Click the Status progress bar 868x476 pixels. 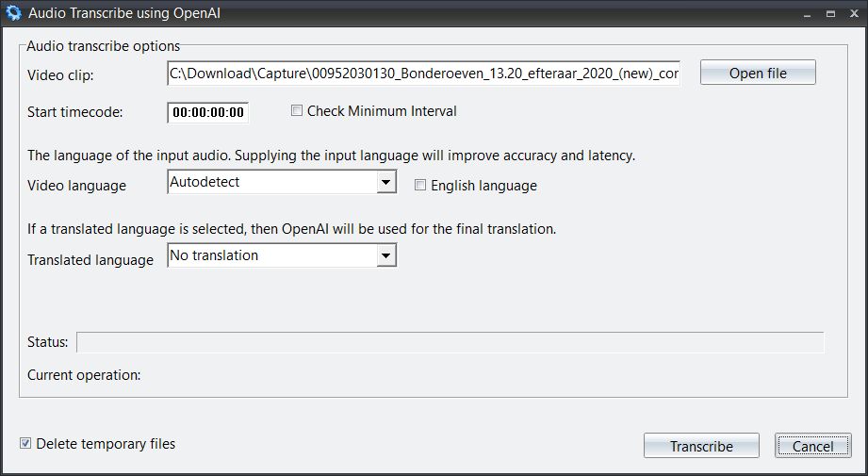tap(450, 342)
